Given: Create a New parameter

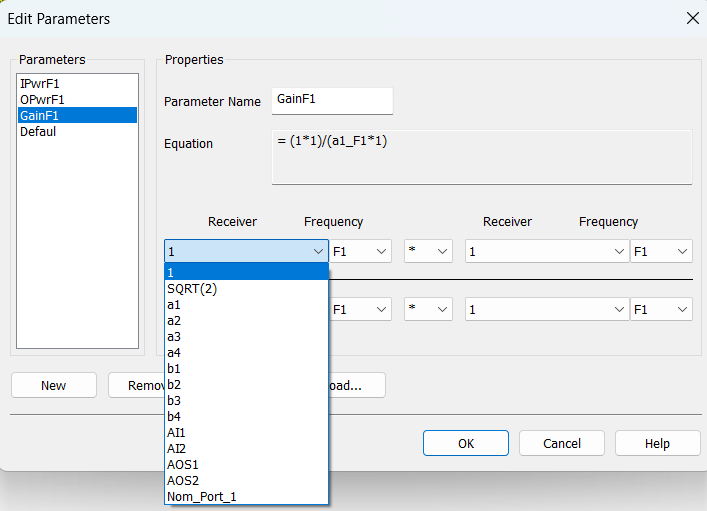Looking at the screenshot, I should pyautogui.click(x=54, y=385).
